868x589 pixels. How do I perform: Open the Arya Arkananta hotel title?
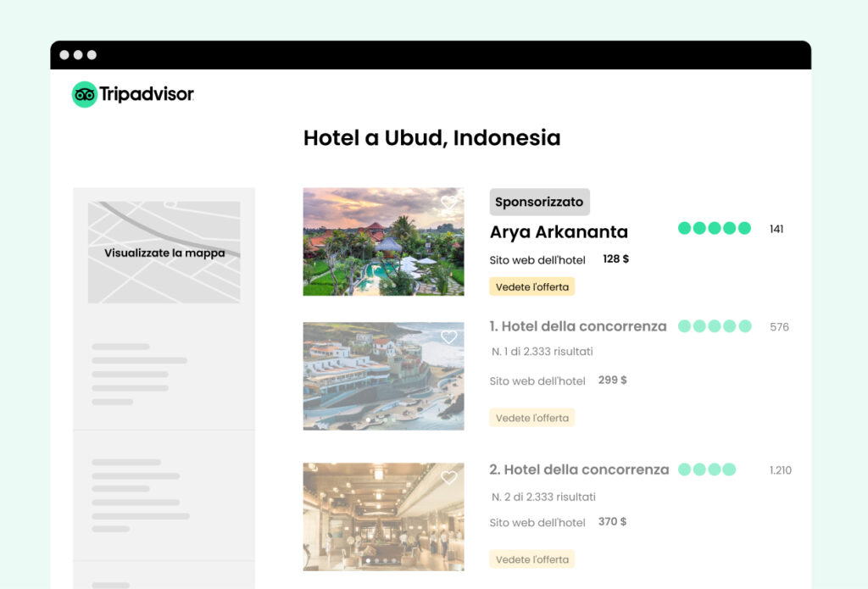coord(559,232)
